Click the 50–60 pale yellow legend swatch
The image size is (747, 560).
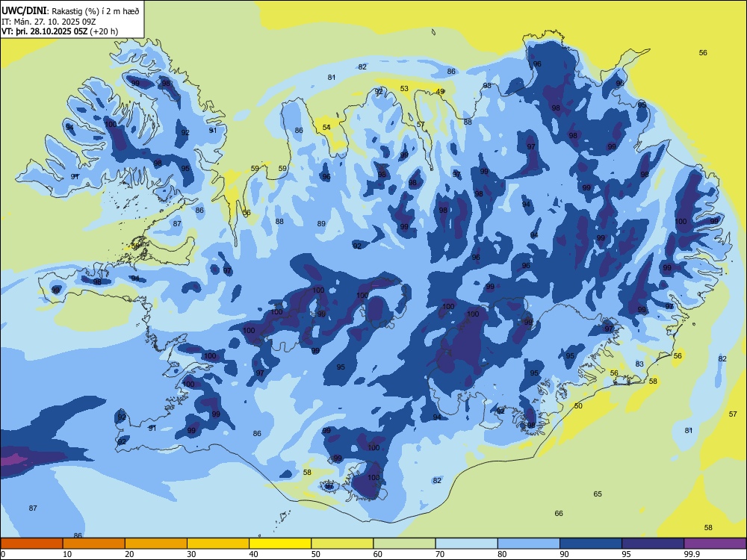point(342,544)
